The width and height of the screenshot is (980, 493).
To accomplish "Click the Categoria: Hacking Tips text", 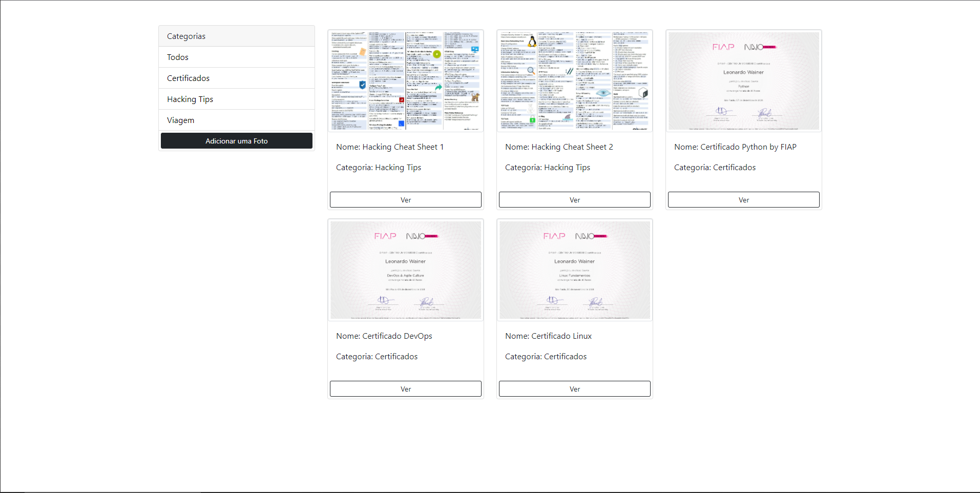I will [378, 167].
